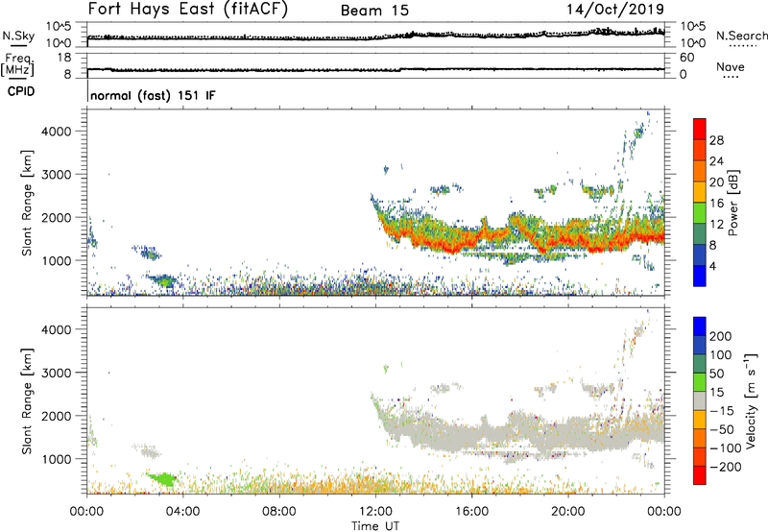Select the 'Velocity [m s-1]' colorbar title

751,400
